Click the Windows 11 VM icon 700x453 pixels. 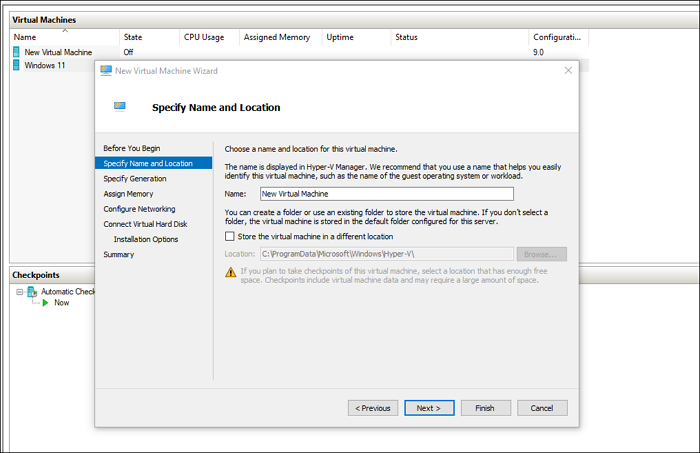16,65
